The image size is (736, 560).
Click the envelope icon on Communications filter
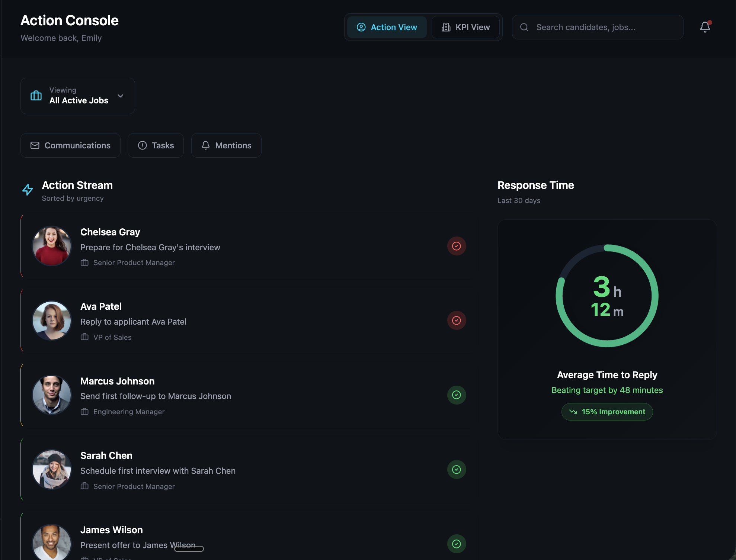click(35, 145)
